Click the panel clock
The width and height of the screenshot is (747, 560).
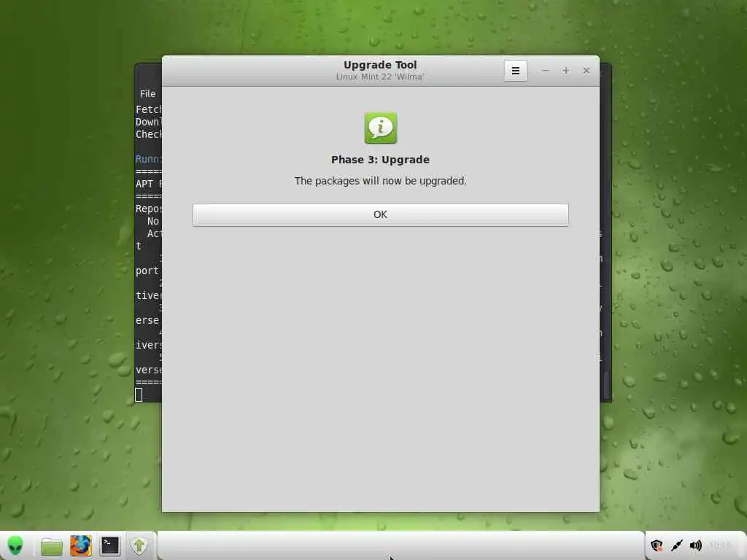[x=720, y=545]
